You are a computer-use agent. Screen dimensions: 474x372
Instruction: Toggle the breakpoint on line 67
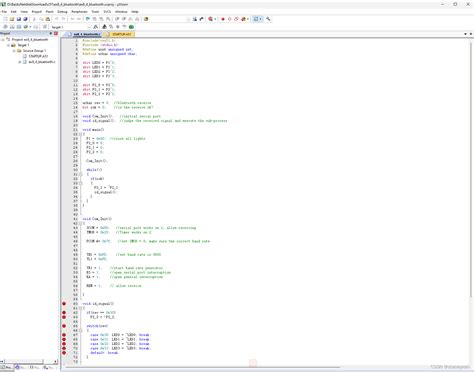pyautogui.click(x=64, y=335)
